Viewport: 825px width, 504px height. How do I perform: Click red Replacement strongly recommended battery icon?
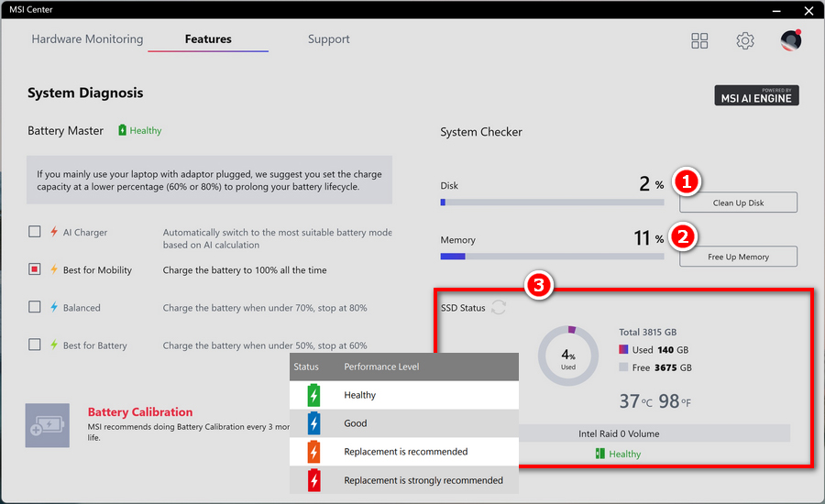(314, 480)
